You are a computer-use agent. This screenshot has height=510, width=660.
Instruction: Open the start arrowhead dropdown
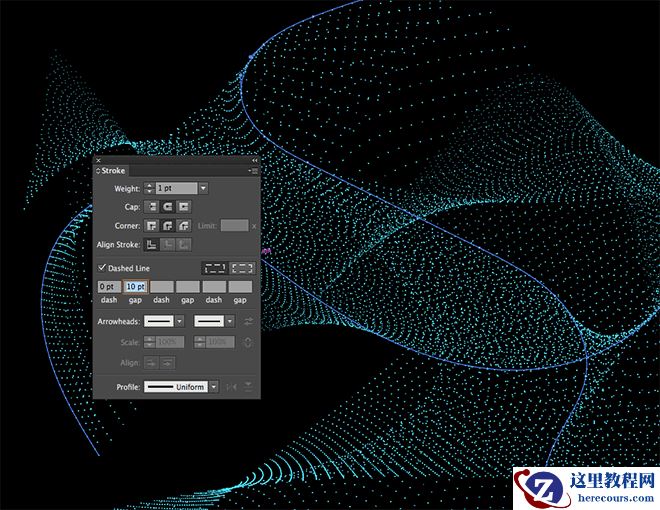point(180,321)
